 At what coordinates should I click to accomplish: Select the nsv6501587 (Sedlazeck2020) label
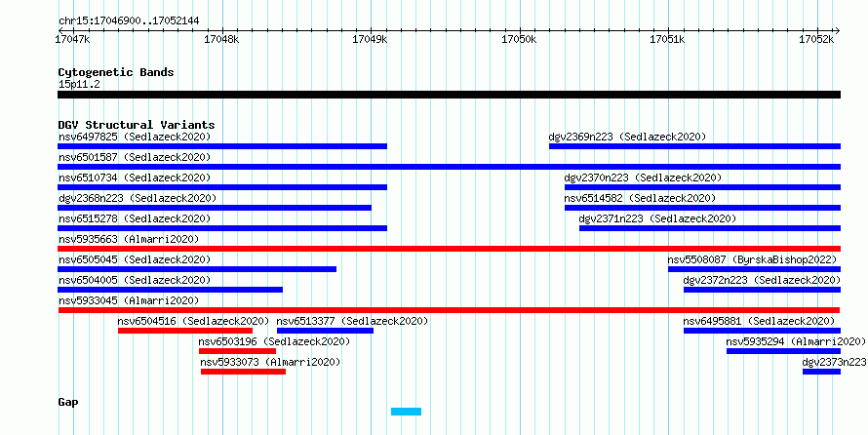[135, 157]
